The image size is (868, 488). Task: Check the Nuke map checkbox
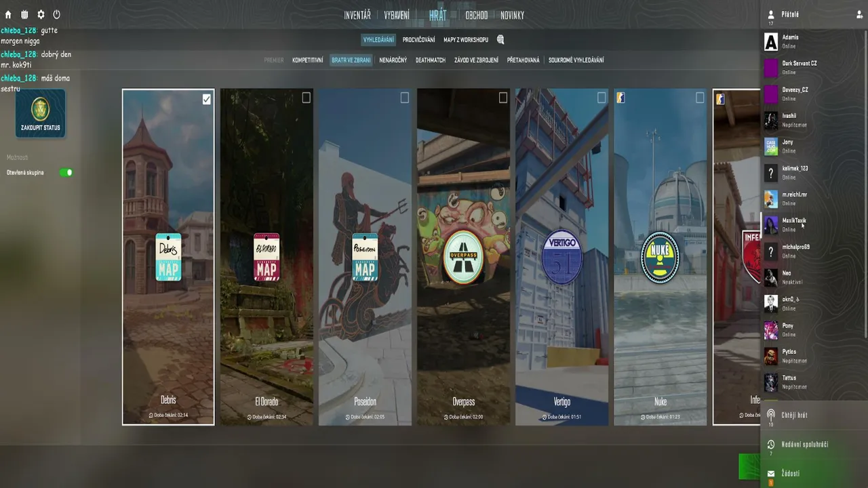[700, 98]
